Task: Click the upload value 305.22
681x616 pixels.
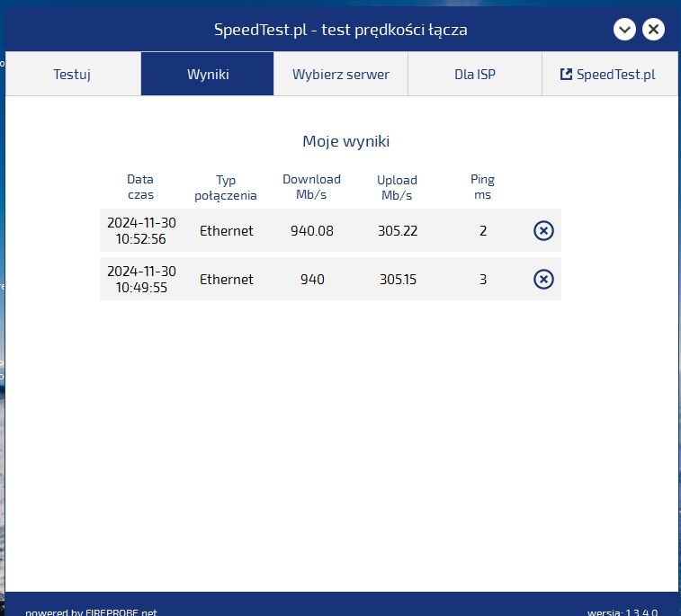Action: pos(398,230)
